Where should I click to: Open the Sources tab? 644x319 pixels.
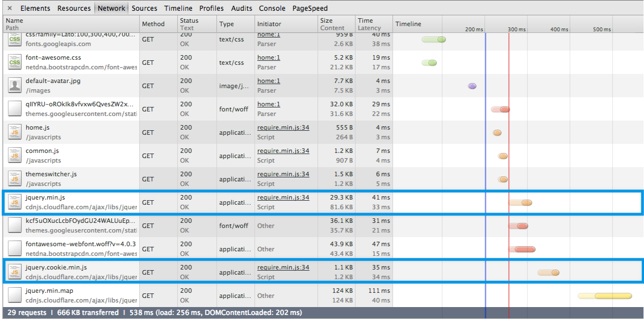(x=145, y=8)
